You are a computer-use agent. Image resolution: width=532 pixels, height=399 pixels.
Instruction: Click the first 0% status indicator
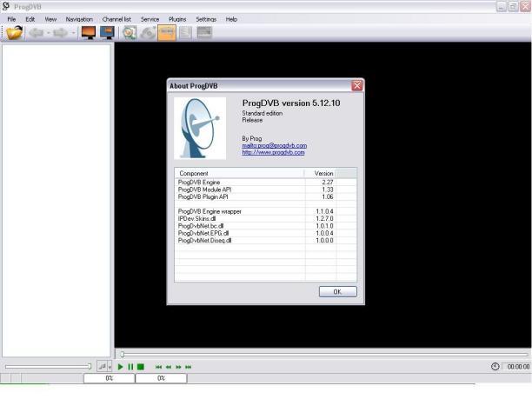110,378
